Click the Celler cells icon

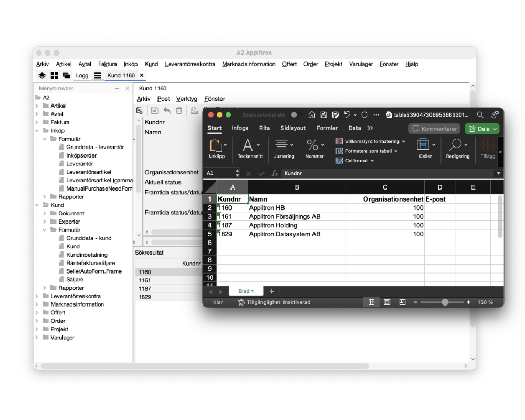(423, 145)
